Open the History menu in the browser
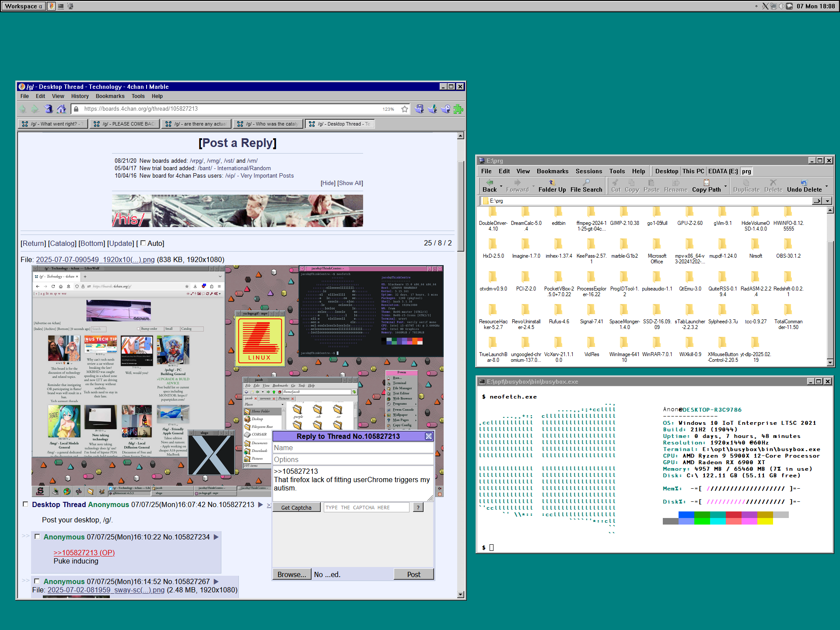This screenshot has width=840, height=630. point(80,96)
